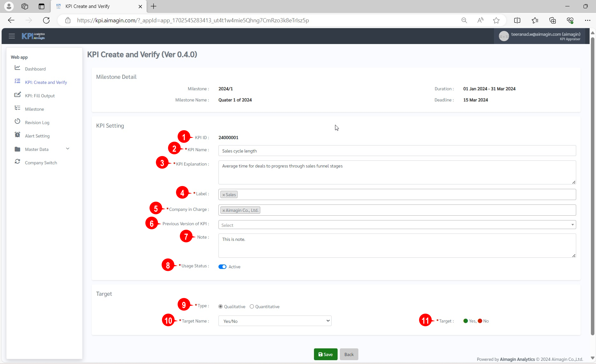596x364 pixels.
Task: Click the hamburger menu icon
Action: (12, 36)
